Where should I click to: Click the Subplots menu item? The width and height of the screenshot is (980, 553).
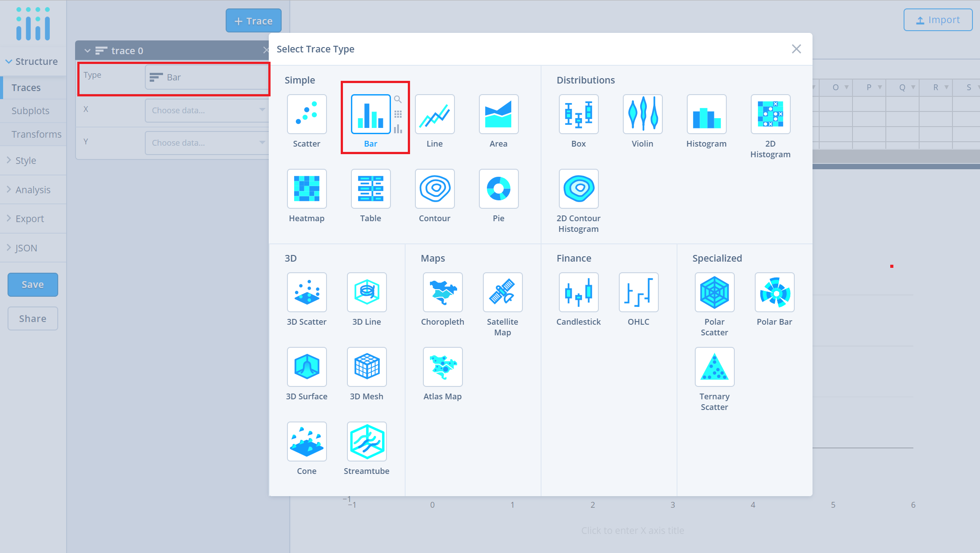point(29,110)
